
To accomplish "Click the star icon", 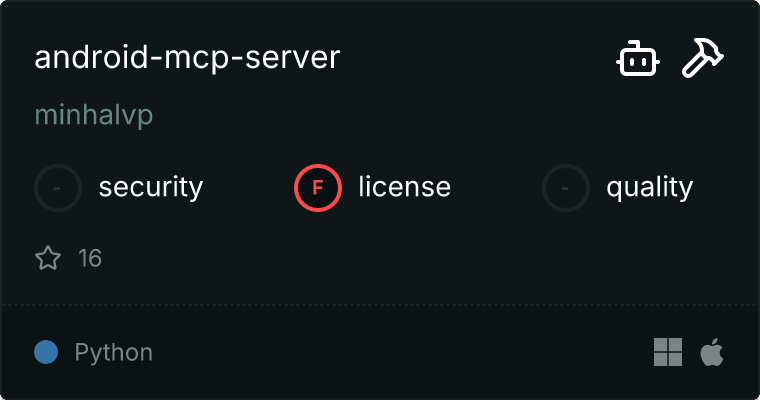I will pos(48,259).
